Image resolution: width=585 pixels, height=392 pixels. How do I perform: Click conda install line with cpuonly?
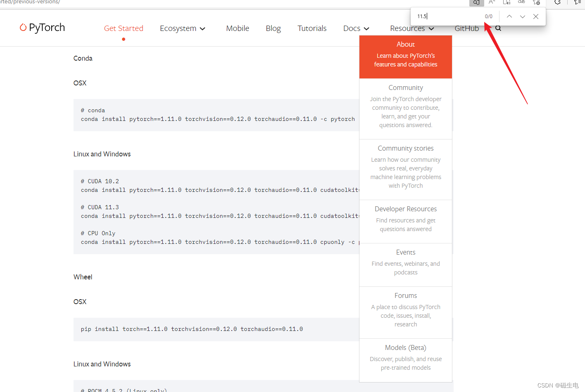[220, 242]
